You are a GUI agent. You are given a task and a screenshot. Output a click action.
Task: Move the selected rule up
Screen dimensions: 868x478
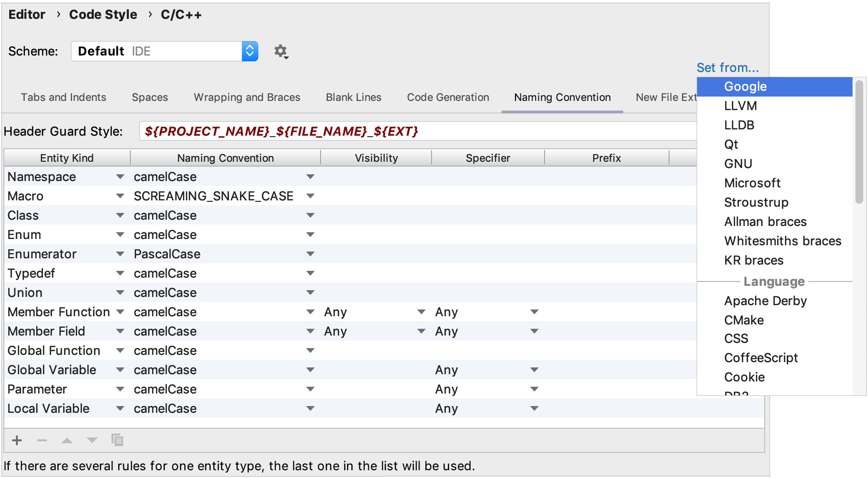pos(67,440)
